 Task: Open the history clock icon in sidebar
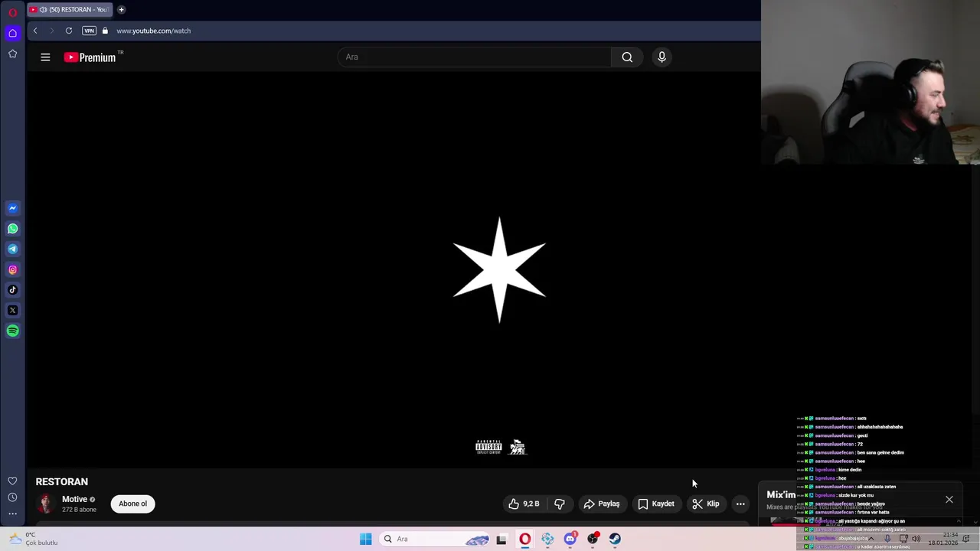pyautogui.click(x=12, y=497)
